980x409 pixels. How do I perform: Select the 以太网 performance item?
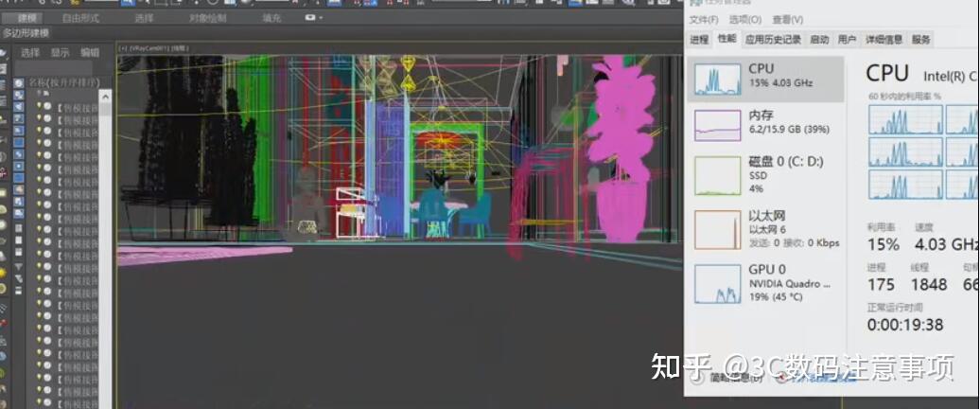point(765,229)
